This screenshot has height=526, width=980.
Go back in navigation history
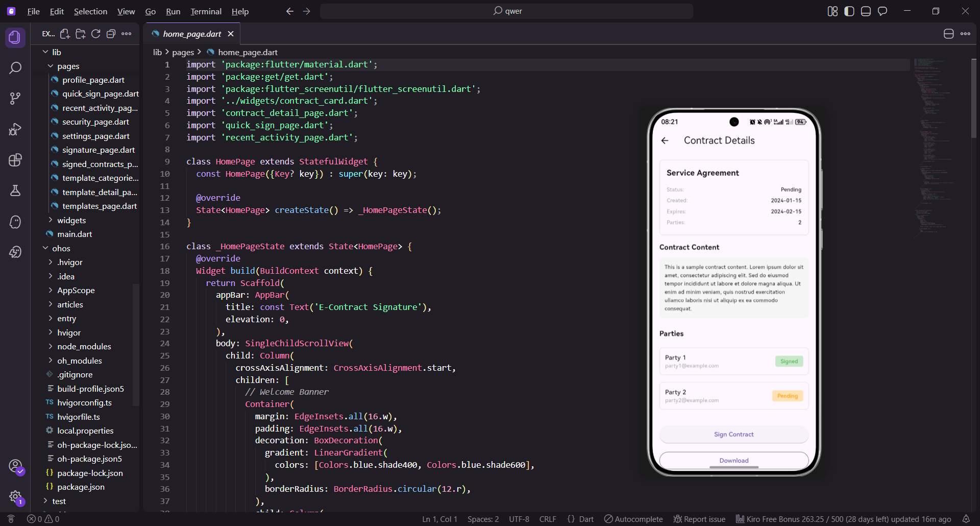click(290, 11)
